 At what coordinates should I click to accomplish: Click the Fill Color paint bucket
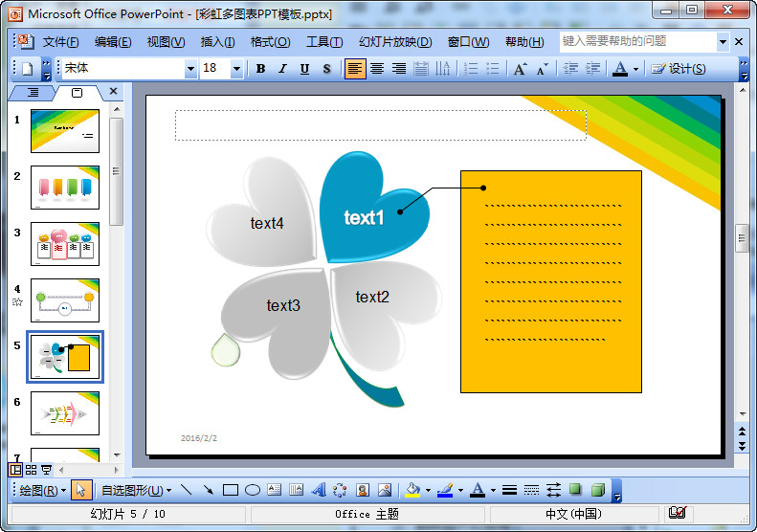coord(412,490)
